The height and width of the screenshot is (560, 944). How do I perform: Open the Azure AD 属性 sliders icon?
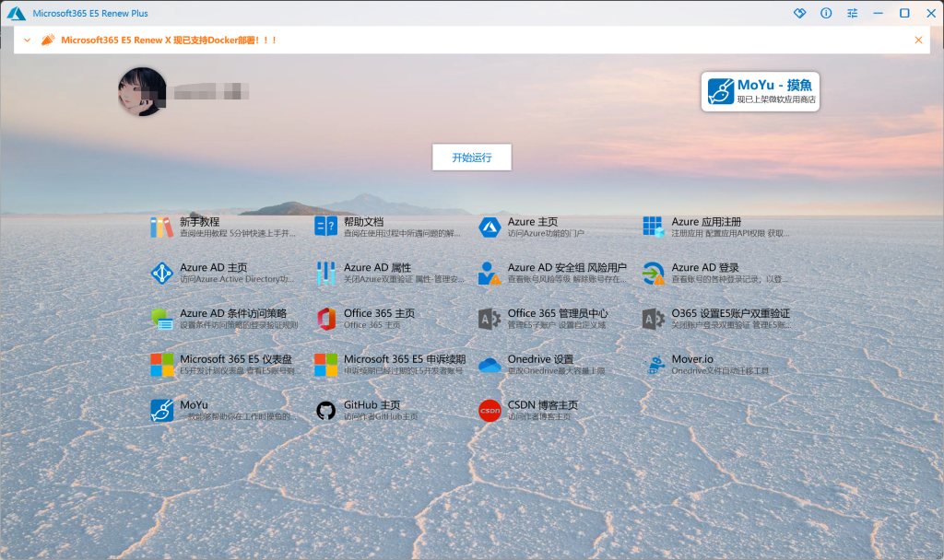[325, 273]
